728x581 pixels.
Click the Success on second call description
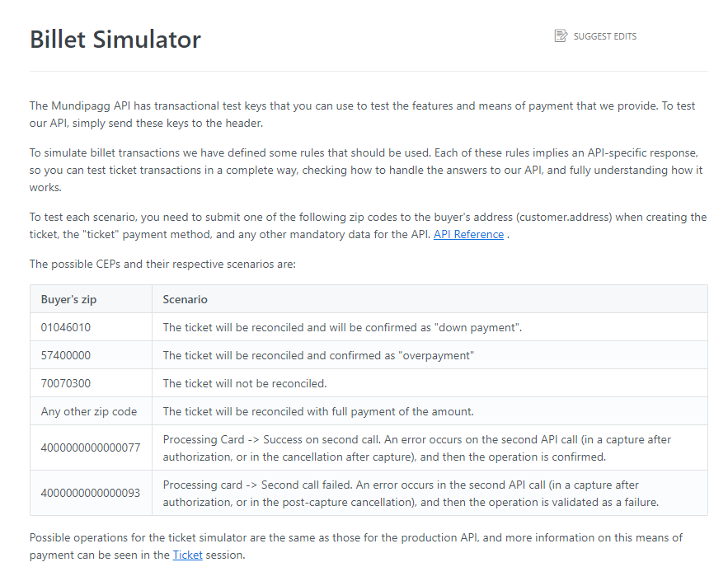417,447
